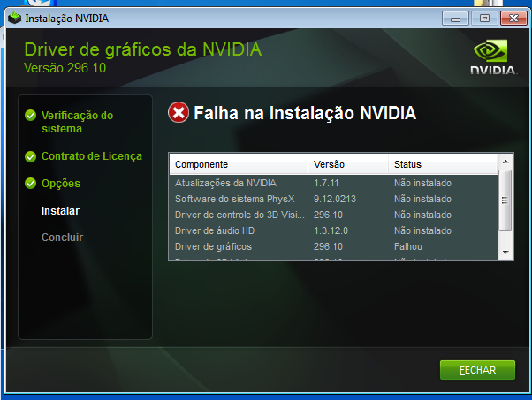Close the installer with FECHAR button

(x=477, y=370)
